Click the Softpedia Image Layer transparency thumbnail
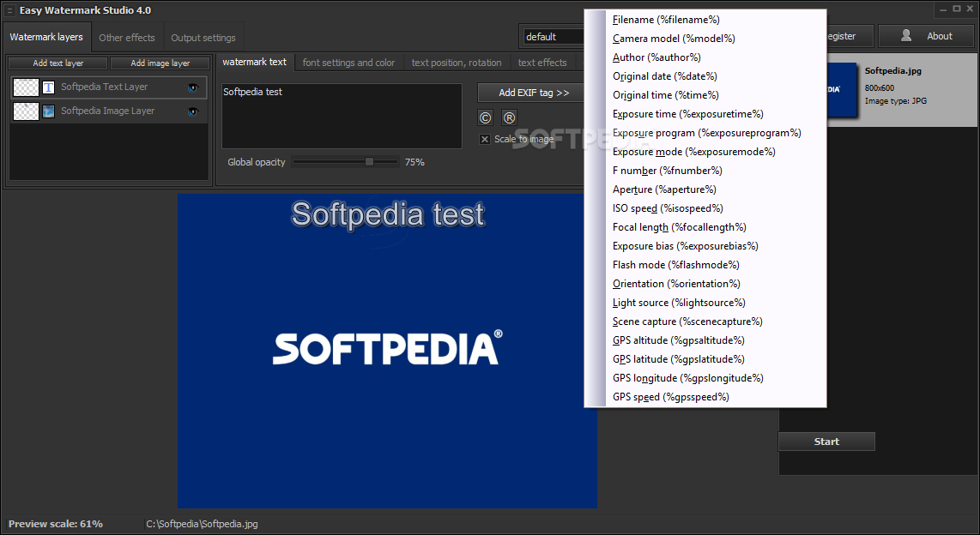This screenshot has height=535, width=980. tap(27, 111)
